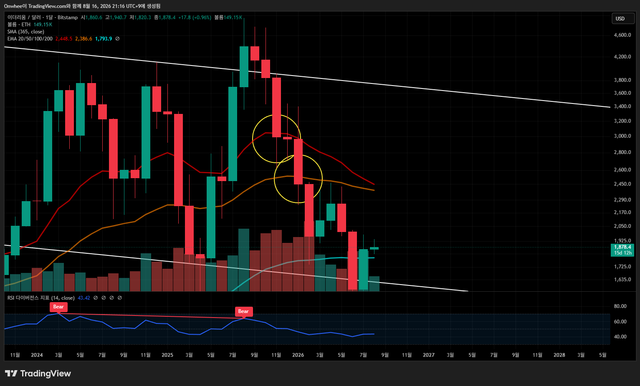The height and width of the screenshot is (386, 640).
Task: Click the orange EMA value 2,386.6
Action: click(x=84, y=39)
